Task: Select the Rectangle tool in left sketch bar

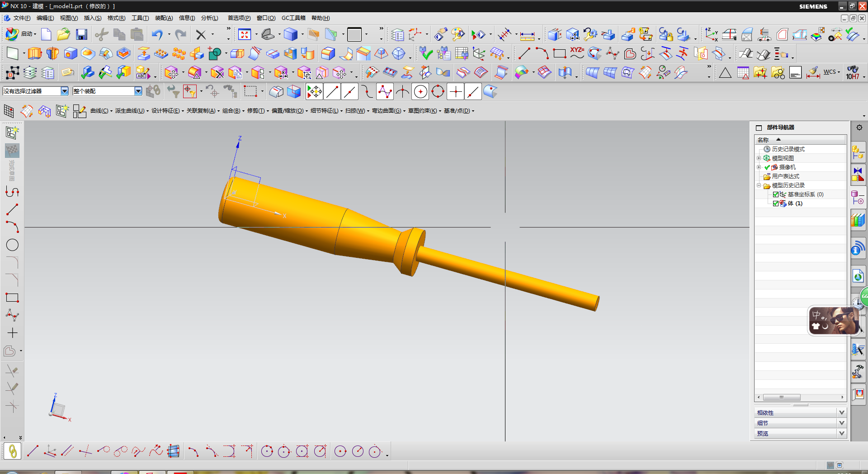Action: pyautogui.click(x=12, y=298)
